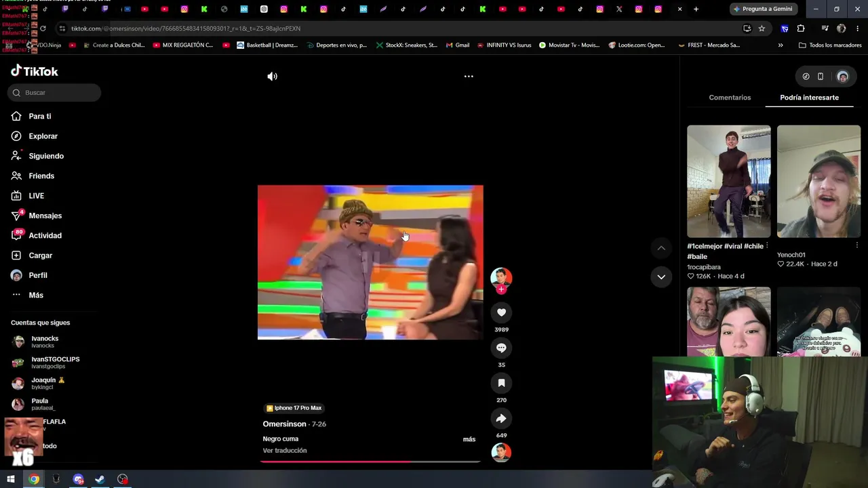868x488 pixels.
Task: Open the profile avatar menu in header
Action: coord(843,77)
